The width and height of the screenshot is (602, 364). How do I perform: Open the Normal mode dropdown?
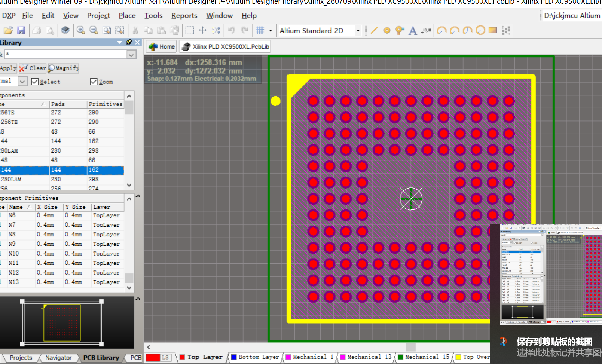tap(22, 81)
